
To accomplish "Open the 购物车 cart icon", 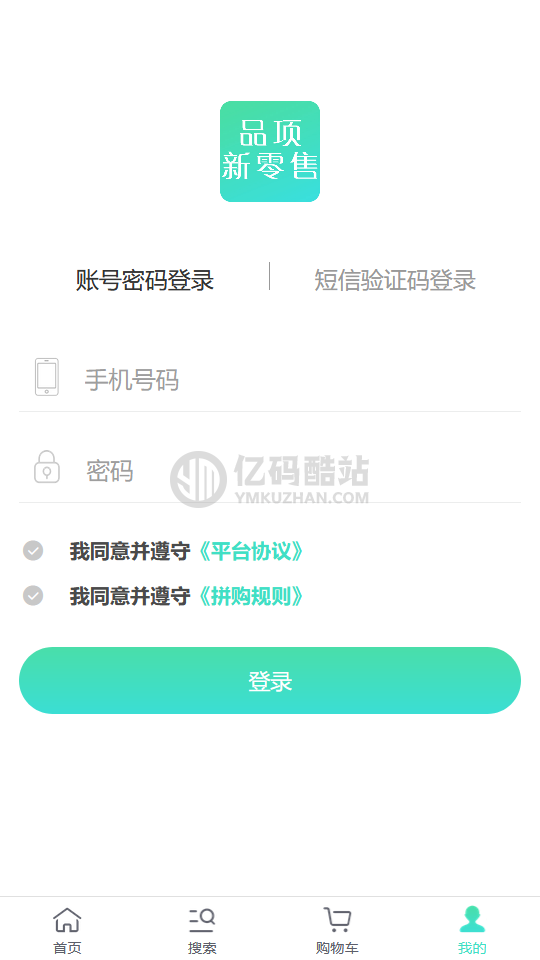I will pos(337,920).
